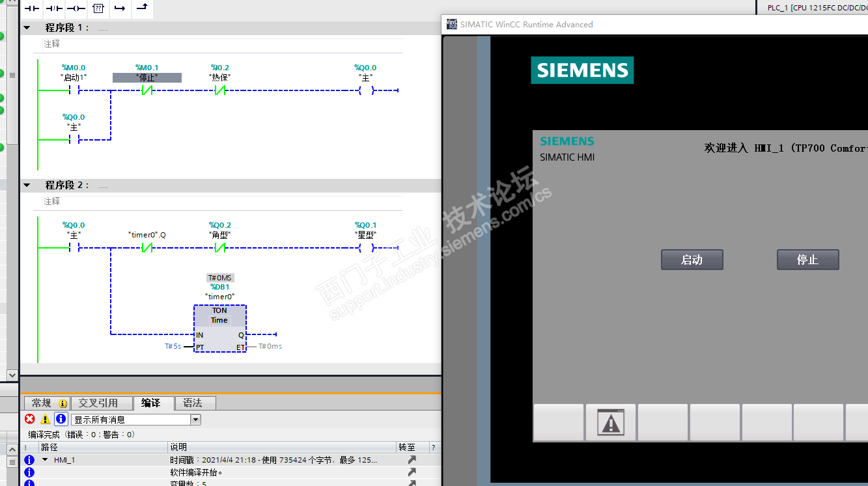Image resolution: width=868 pixels, height=486 pixels.
Task: Click the first blank function key in HMI runtime
Action: pyautogui.click(x=559, y=423)
